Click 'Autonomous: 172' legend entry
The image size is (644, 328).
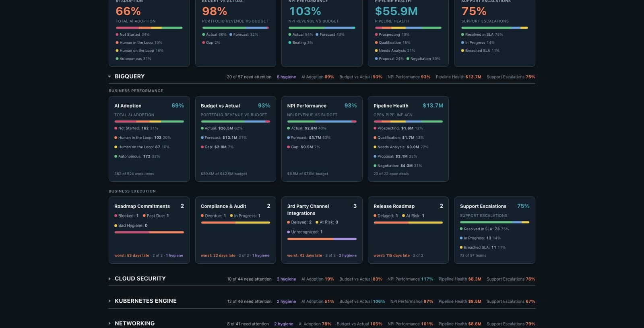[x=137, y=156]
